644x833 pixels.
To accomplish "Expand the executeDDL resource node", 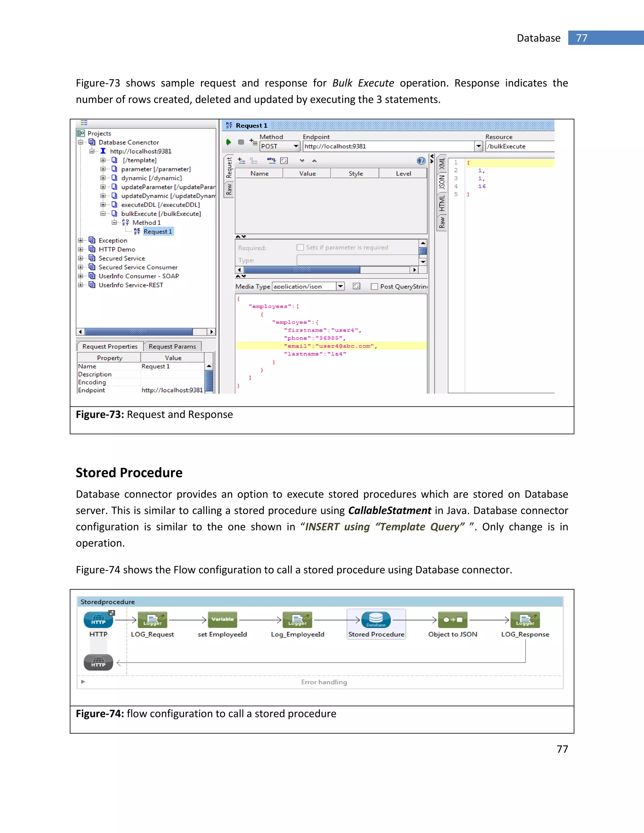I will [x=103, y=205].
